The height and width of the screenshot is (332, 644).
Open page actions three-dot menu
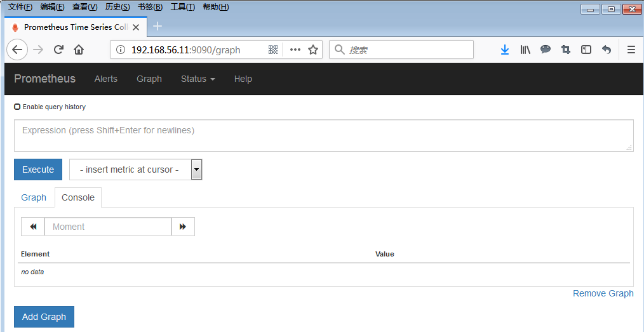point(295,50)
